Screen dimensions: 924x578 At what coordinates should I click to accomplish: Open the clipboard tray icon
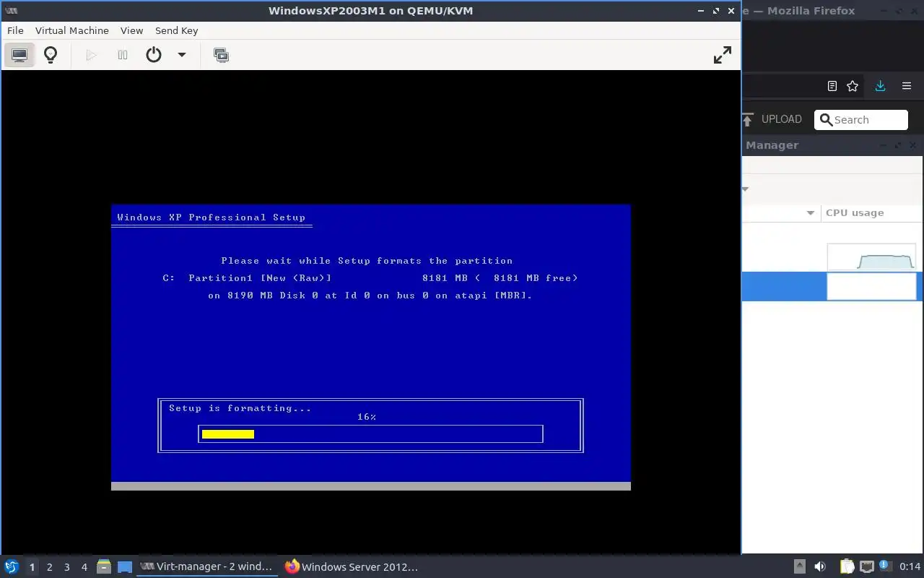[847, 566]
